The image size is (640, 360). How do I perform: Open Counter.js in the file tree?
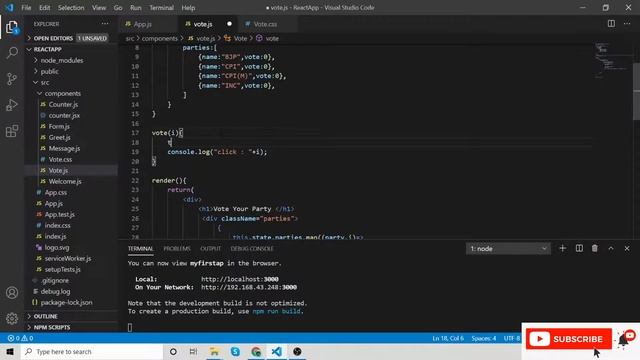[x=63, y=104]
